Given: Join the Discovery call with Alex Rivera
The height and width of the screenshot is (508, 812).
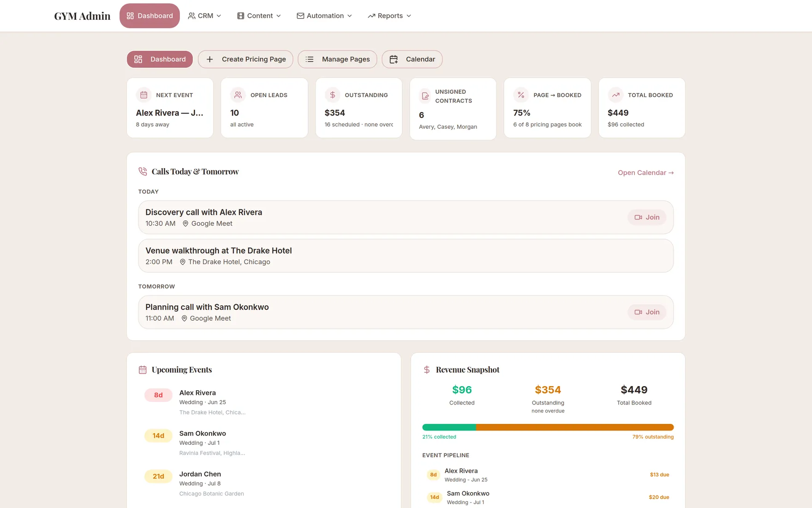Looking at the screenshot, I should 647,217.
